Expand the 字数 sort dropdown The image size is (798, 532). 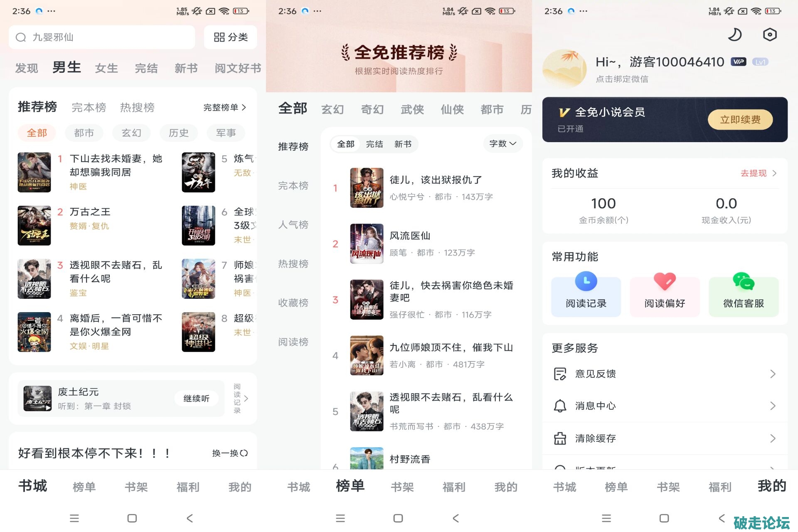pos(503,144)
